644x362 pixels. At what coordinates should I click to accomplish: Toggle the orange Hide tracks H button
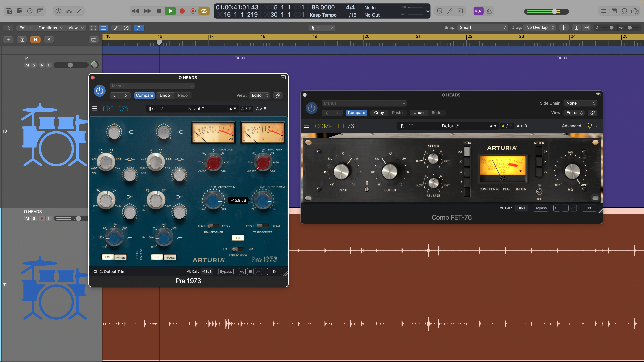(35, 39)
